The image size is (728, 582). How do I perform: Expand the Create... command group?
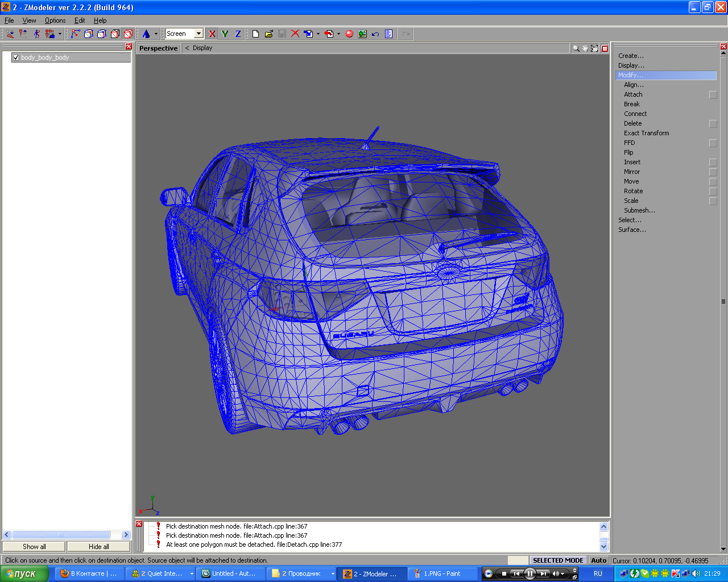pos(631,56)
